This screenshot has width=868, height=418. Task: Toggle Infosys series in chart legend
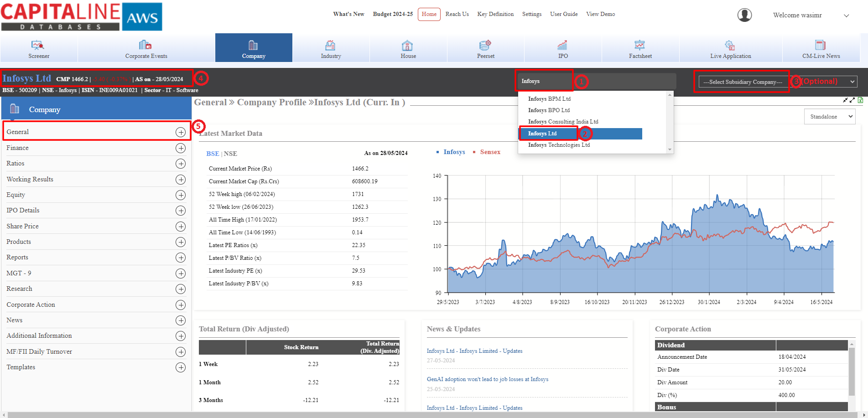454,152
